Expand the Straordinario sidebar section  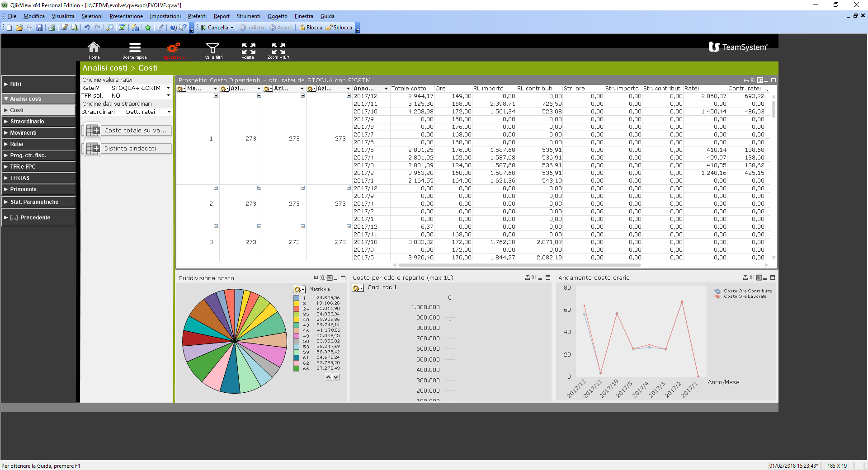(x=38, y=122)
